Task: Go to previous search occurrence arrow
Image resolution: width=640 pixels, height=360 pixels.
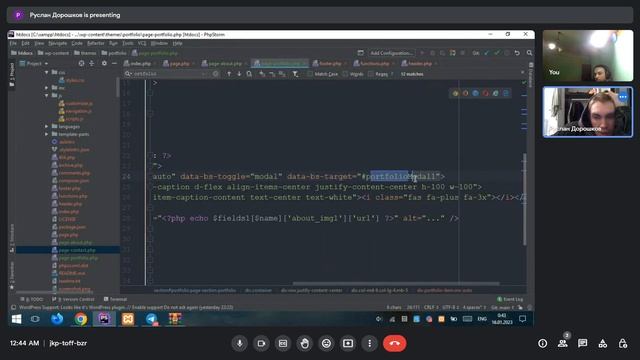Action: pos(229,74)
